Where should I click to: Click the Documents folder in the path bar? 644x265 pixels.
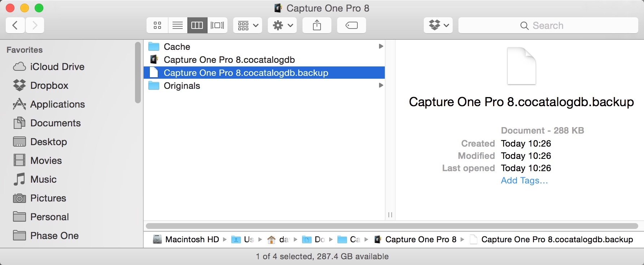click(313, 239)
